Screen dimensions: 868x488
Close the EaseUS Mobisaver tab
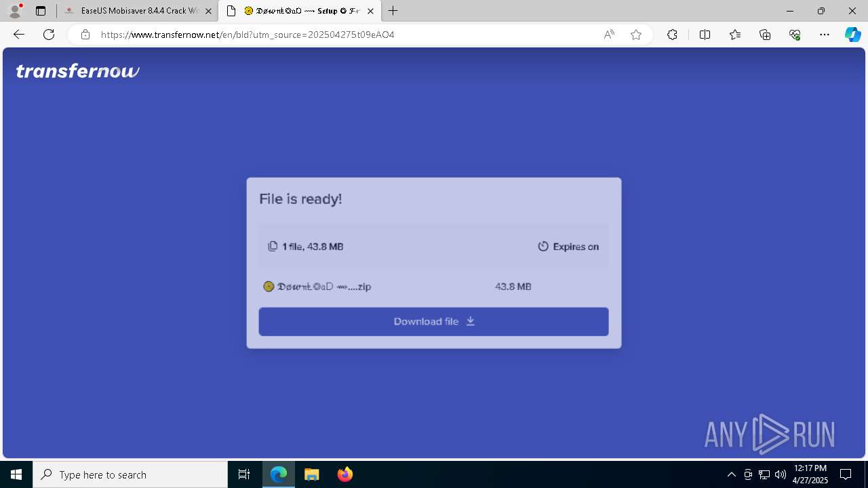pyautogui.click(x=208, y=11)
